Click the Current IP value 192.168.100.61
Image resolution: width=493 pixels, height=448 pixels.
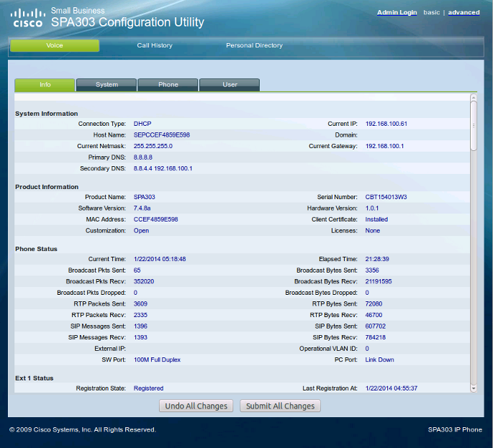[386, 124]
